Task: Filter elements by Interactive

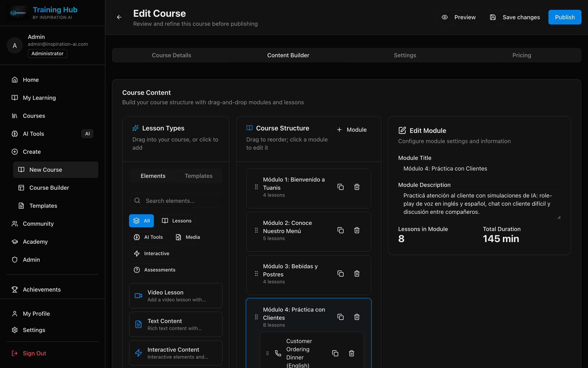Action: point(151,253)
